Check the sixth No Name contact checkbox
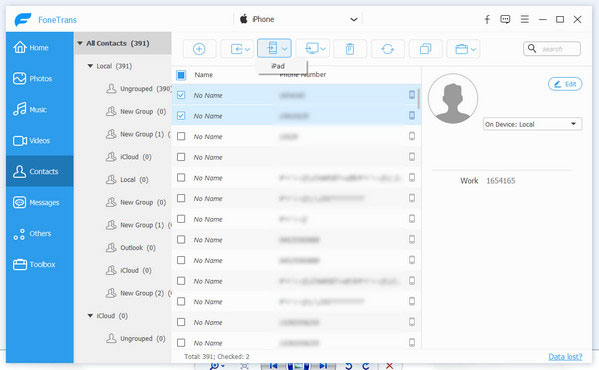599x370 pixels. [181, 198]
